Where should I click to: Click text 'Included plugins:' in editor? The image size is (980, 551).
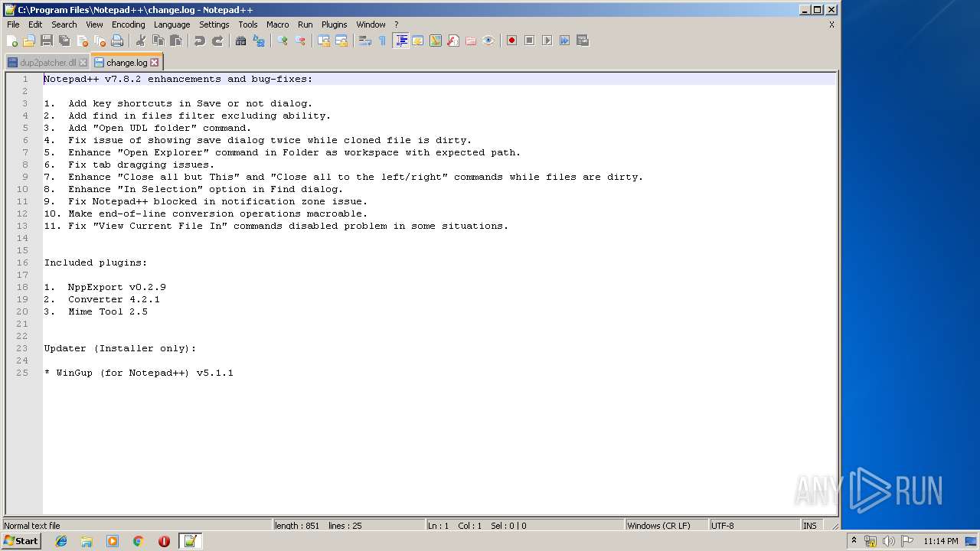point(96,262)
